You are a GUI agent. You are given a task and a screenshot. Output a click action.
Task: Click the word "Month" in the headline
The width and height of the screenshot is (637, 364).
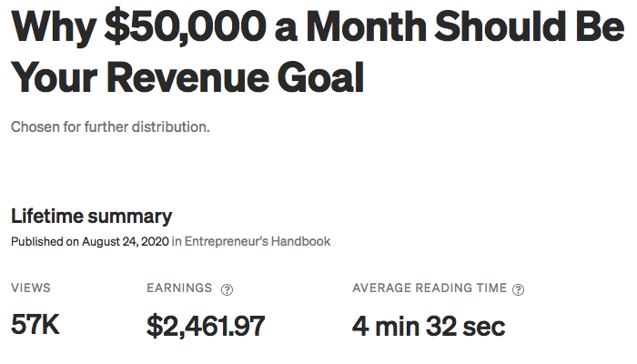coord(366,26)
